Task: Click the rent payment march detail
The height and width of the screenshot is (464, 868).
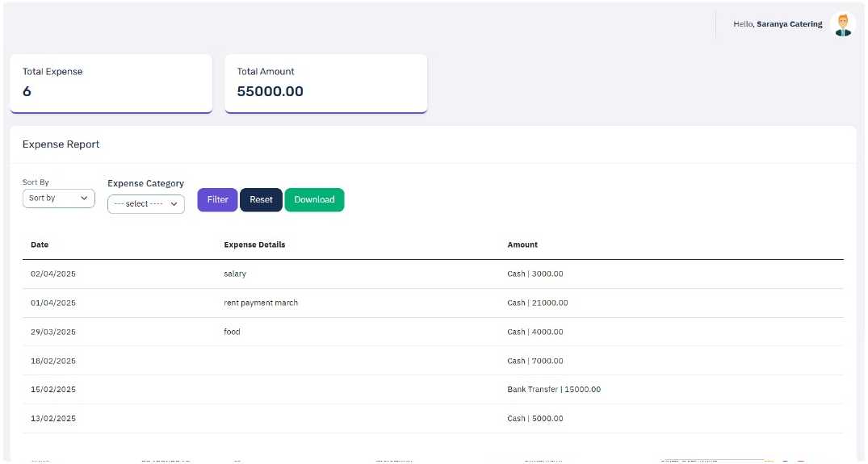Action: (x=261, y=303)
